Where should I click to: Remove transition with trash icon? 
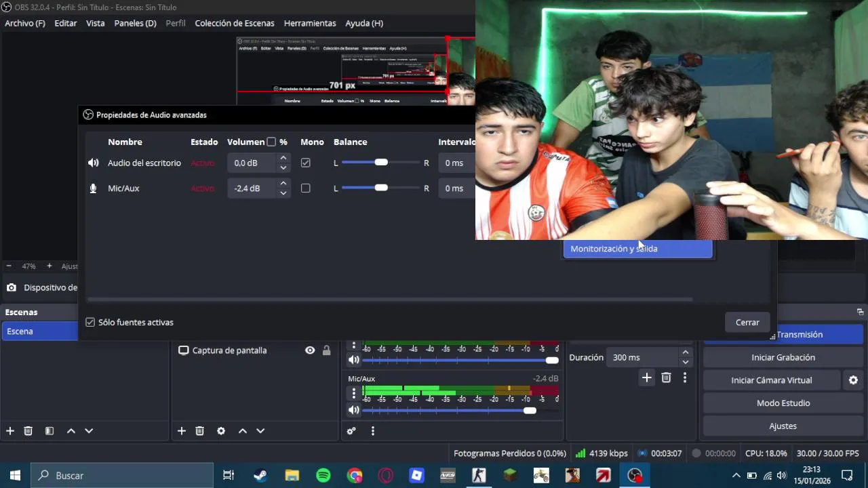point(666,378)
